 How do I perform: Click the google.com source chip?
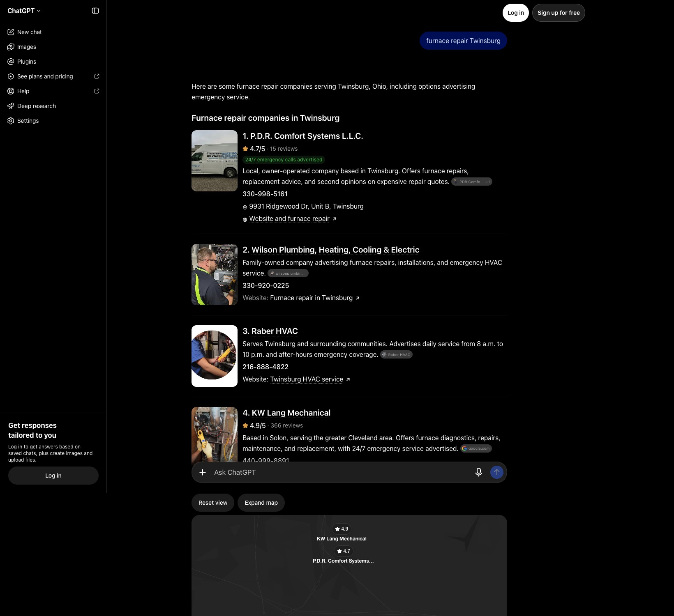click(476, 448)
